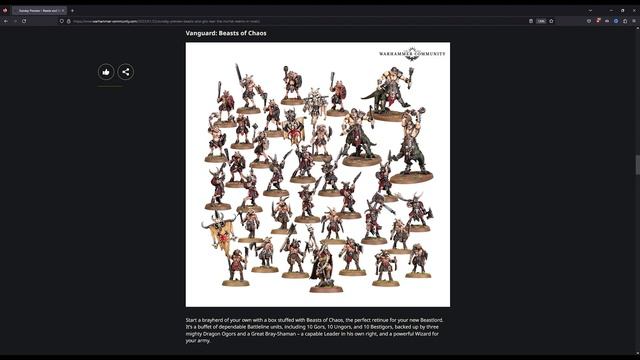Close the Sunday Preview tab

pos(63,11)
